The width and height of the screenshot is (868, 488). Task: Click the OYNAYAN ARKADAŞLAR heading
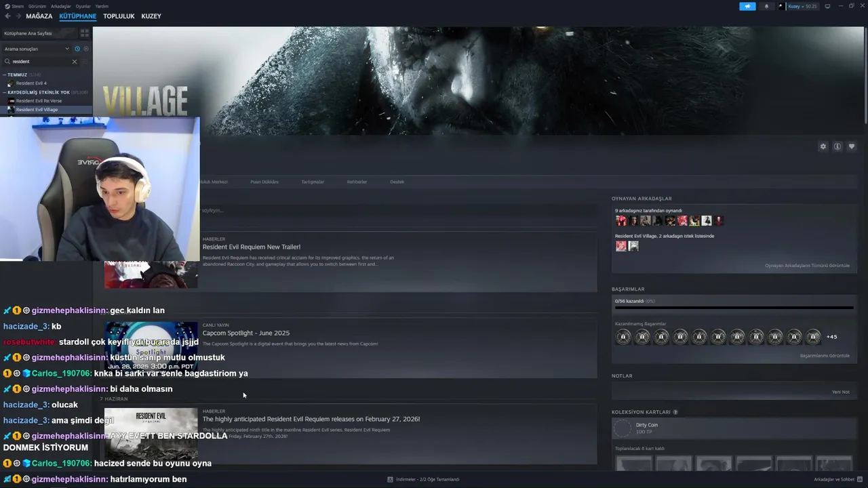[642, 199]
